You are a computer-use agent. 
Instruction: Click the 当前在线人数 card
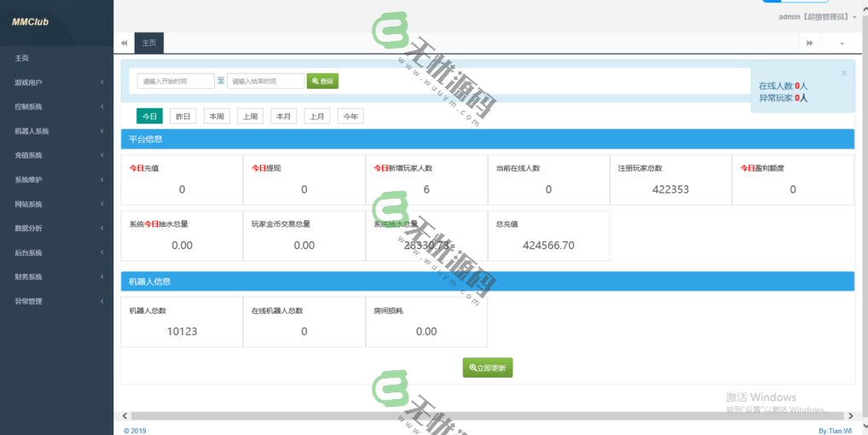[548, 180]
